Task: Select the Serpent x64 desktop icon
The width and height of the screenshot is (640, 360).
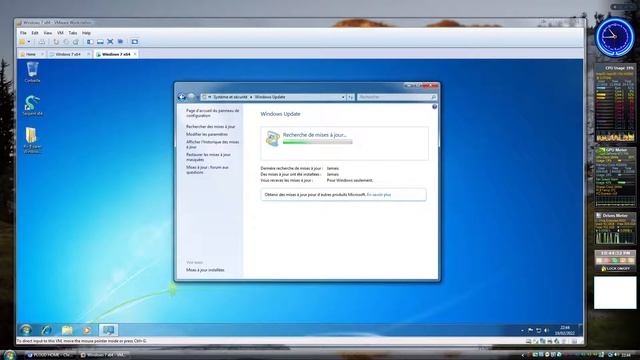Action: tap(32, 105)
